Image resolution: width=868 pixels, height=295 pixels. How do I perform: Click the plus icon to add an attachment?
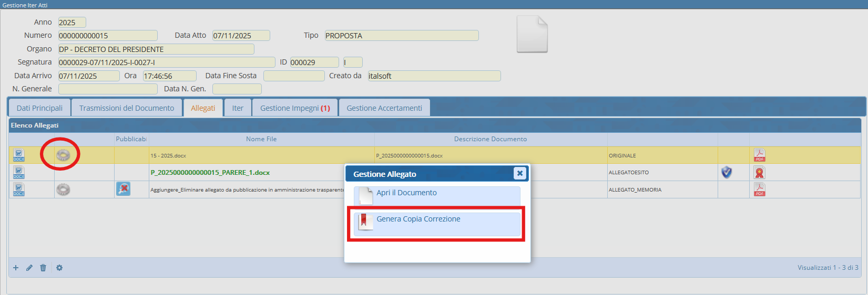pos(16,268)
